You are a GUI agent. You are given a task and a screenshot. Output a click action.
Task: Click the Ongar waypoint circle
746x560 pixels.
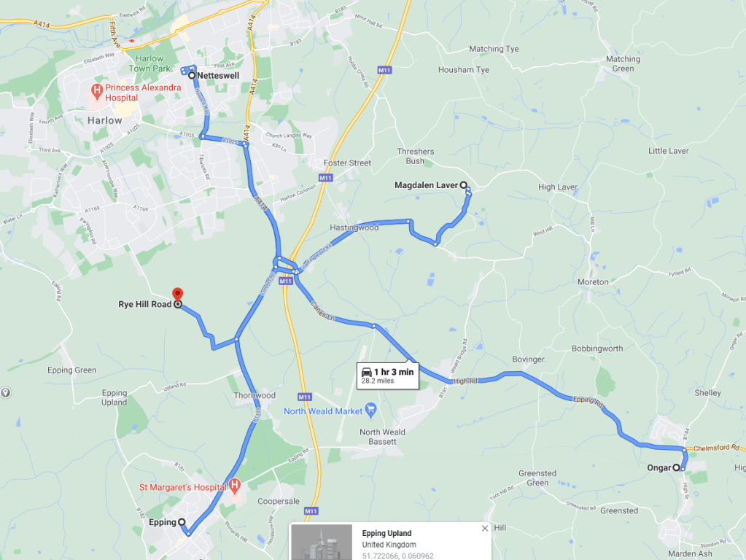coord(676,467)
